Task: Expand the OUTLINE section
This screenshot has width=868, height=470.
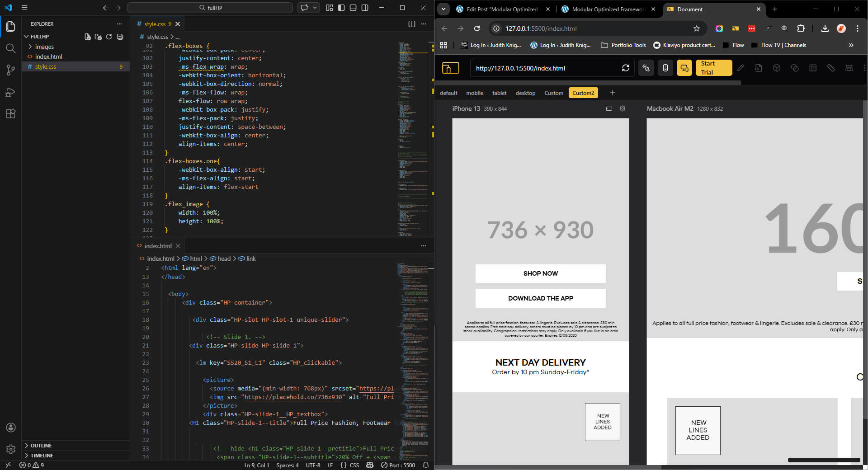Action: (x=41, y=446)
